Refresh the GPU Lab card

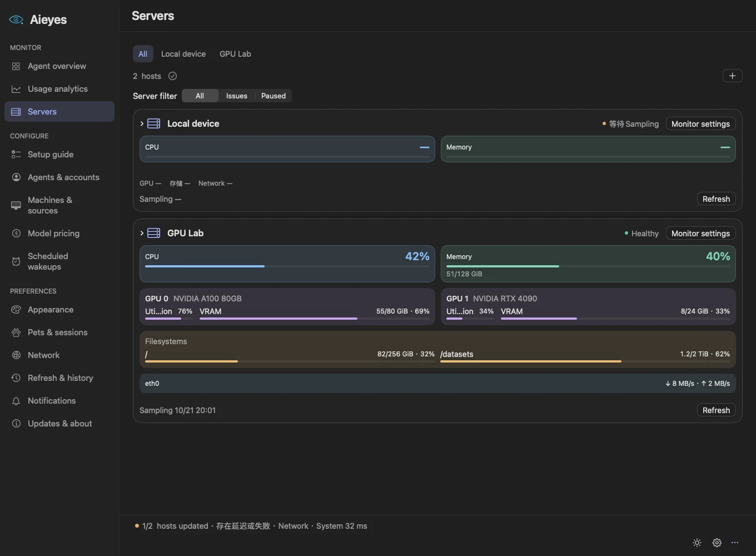click(x=716, y=410)
